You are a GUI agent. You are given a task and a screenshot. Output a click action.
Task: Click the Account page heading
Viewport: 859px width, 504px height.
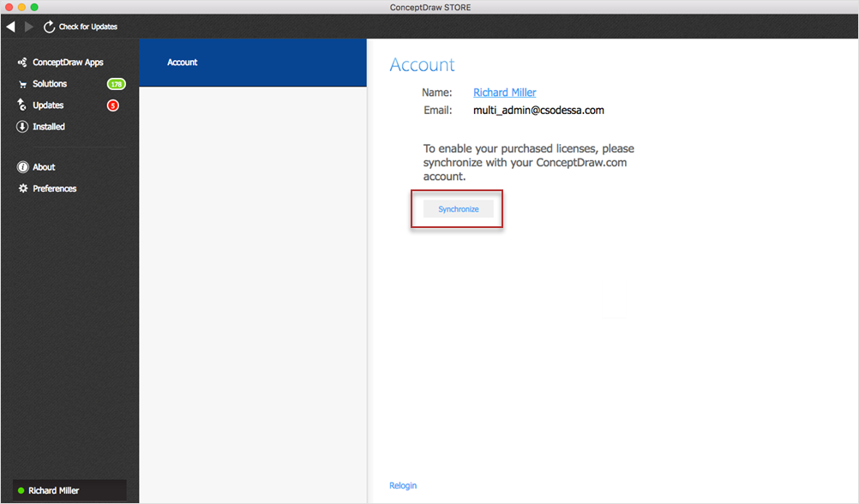click(422, 64)
